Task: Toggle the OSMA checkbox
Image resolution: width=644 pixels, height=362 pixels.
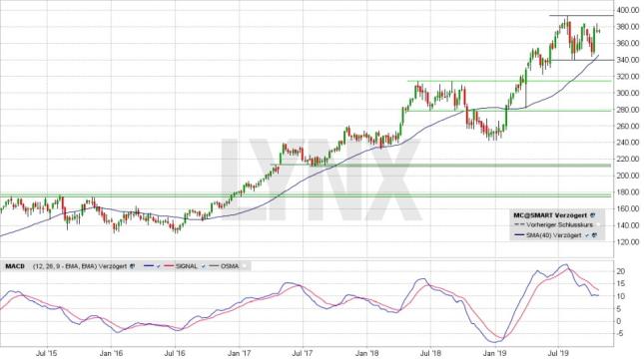Action: (245, 266)
